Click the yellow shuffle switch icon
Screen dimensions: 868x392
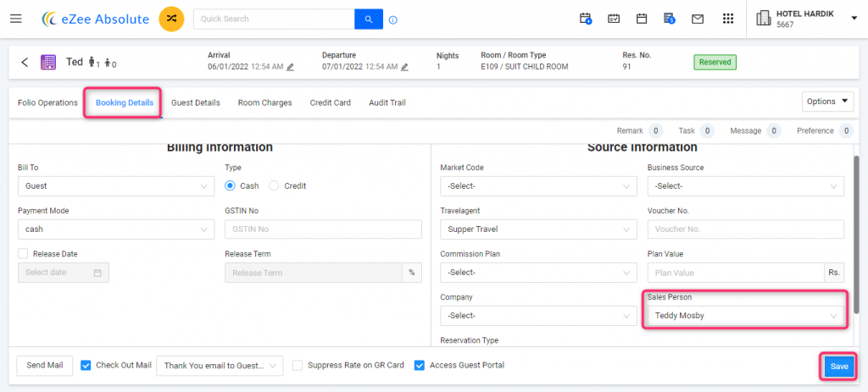(x=171, y=19)
